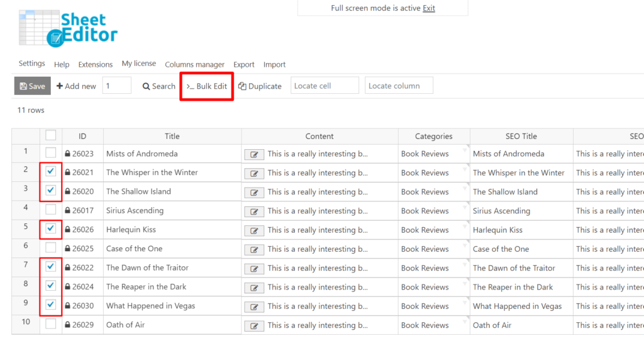Open content editor for Case of the One
644x343 pixels.
coord(254,250)
